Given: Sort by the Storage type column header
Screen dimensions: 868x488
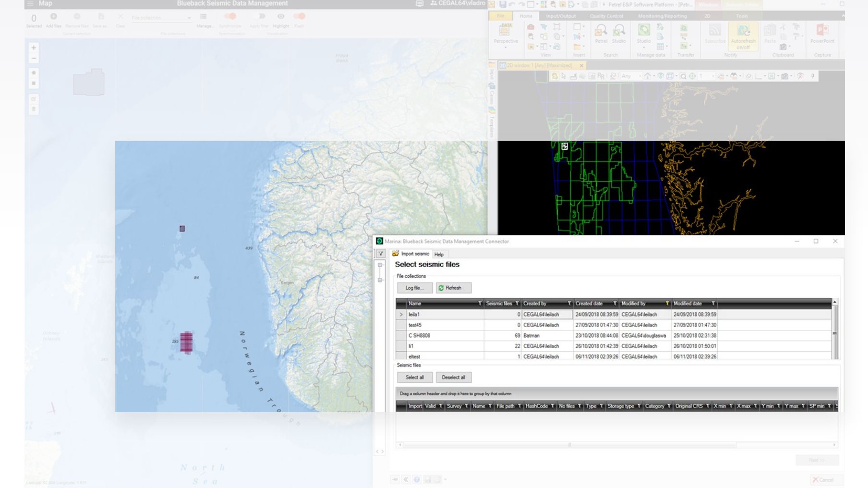Looking at the screenshot, I should point(621,406).
